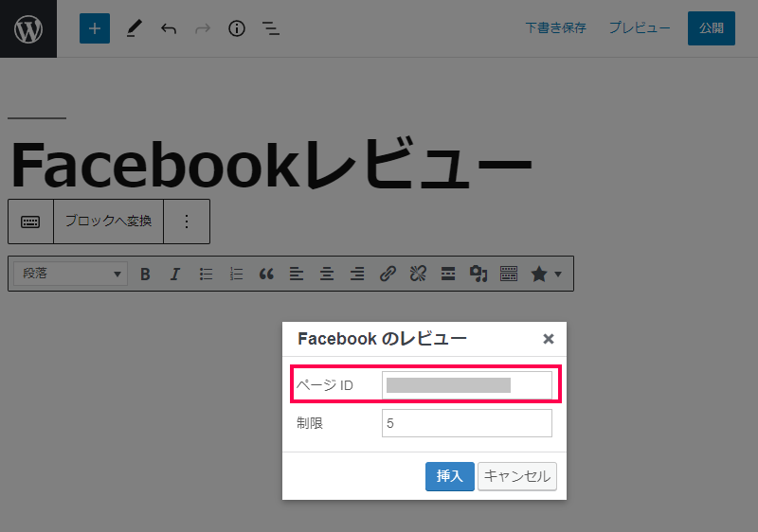Remove the link with unlink icon
Viewport: 758px width, 532px height.
pyautogui.click(x=418, y=275)
